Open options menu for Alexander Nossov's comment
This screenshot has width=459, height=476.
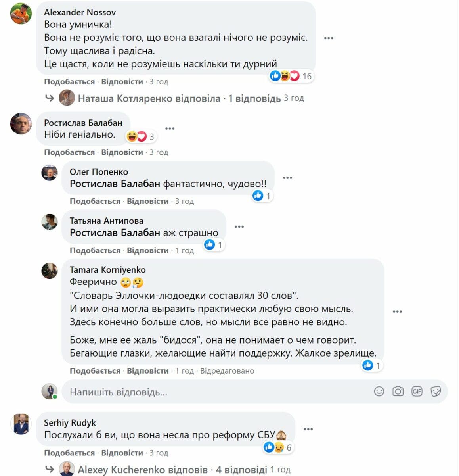coord(328,38)
